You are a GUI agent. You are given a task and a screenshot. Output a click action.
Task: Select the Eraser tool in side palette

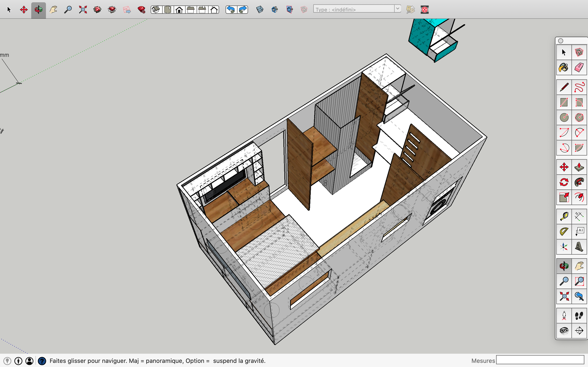tap(579, 67)
